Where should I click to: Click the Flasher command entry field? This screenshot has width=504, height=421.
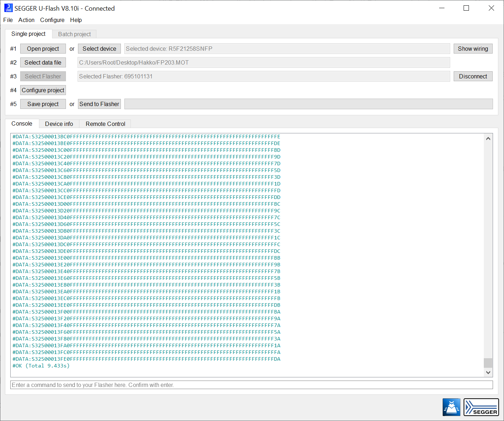point(252,385)
